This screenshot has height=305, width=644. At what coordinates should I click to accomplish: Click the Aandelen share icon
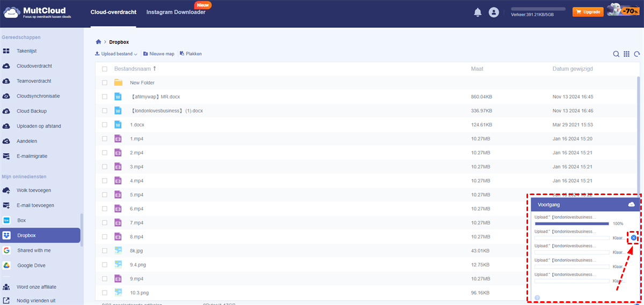(6, 141)
